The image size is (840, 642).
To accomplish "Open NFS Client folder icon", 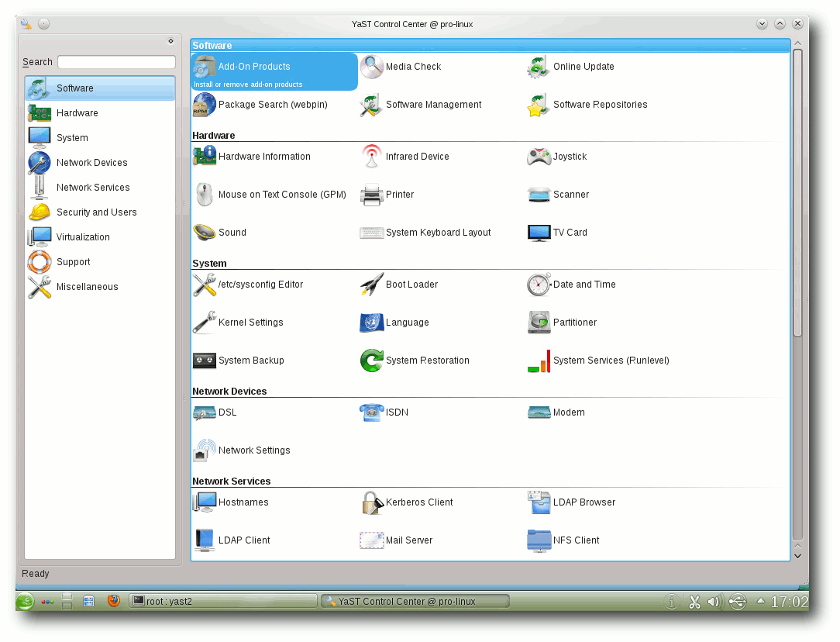I will pos(539,540).
